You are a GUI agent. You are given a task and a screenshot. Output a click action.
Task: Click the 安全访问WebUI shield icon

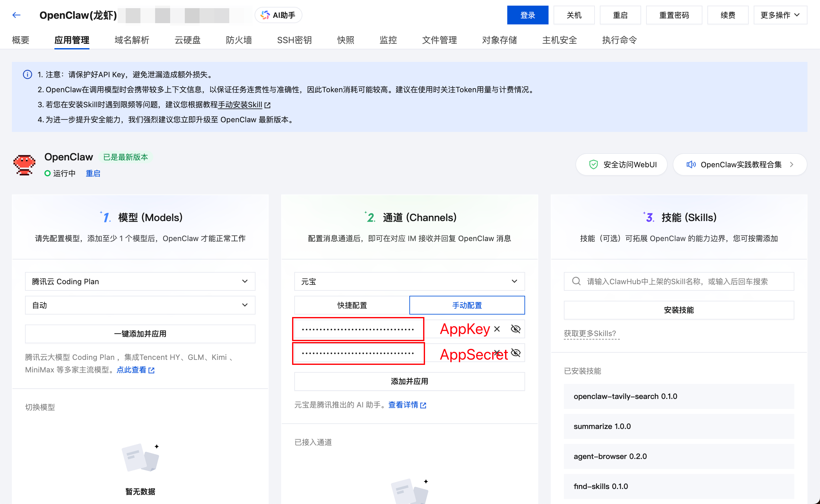pyautogui.click(x=594, y=164)
